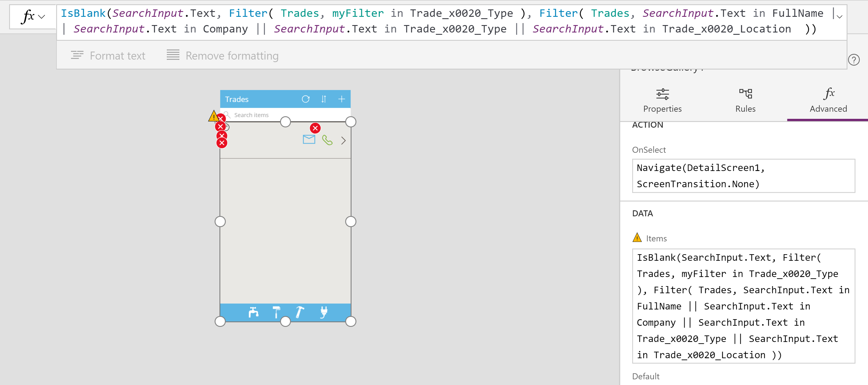The height and width of the screenshot is (385, 868).
Task: Open the property selector dropdown next to fx
Action: coord(41,16)
